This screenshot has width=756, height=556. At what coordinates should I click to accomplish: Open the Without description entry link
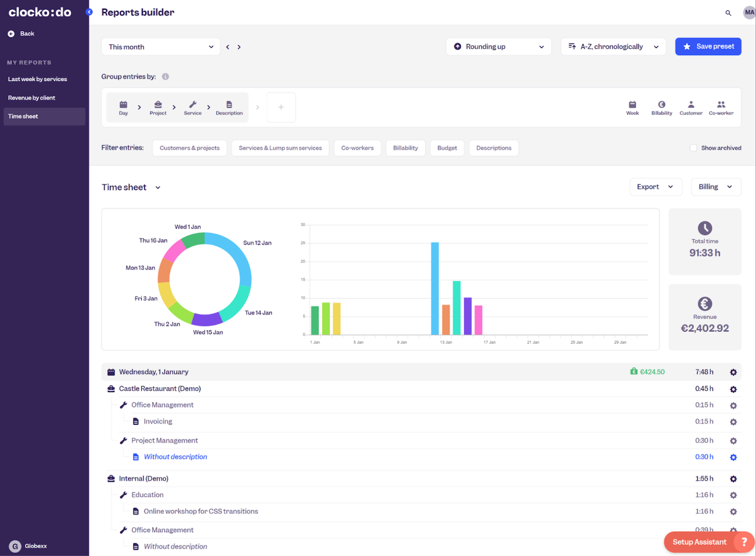coord(175,457)
